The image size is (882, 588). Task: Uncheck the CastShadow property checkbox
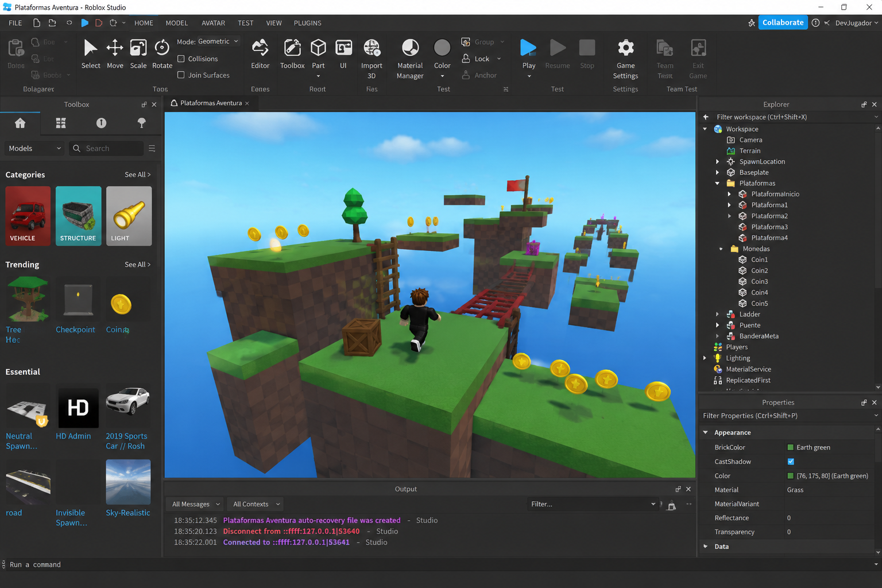(x=791, y=462)
